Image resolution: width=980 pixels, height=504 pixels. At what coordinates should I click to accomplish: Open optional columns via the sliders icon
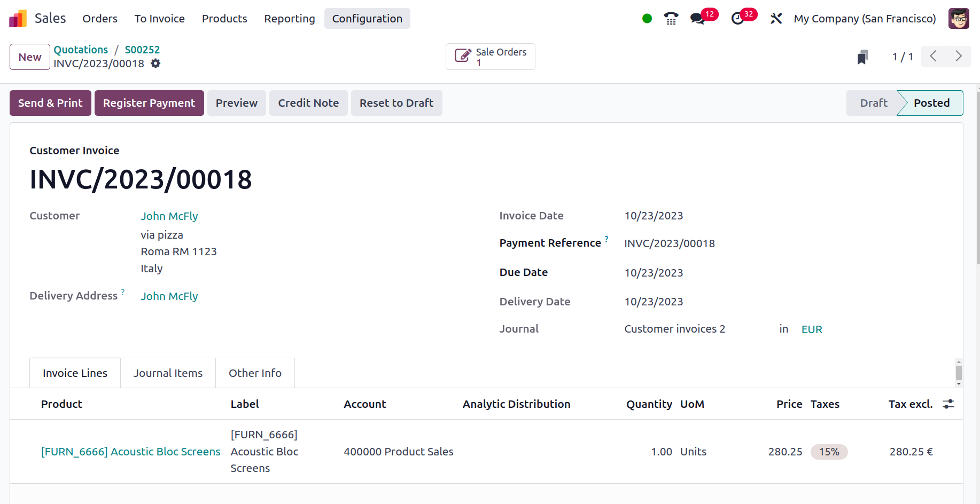click(948, 404)
